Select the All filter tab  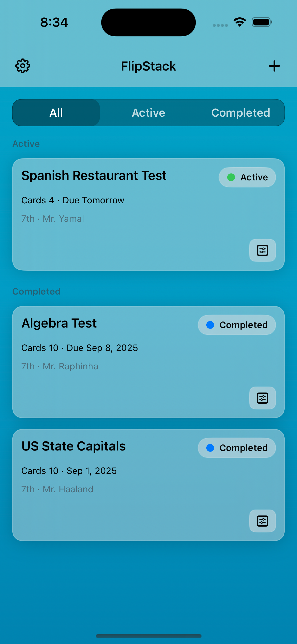click(56, 113)
